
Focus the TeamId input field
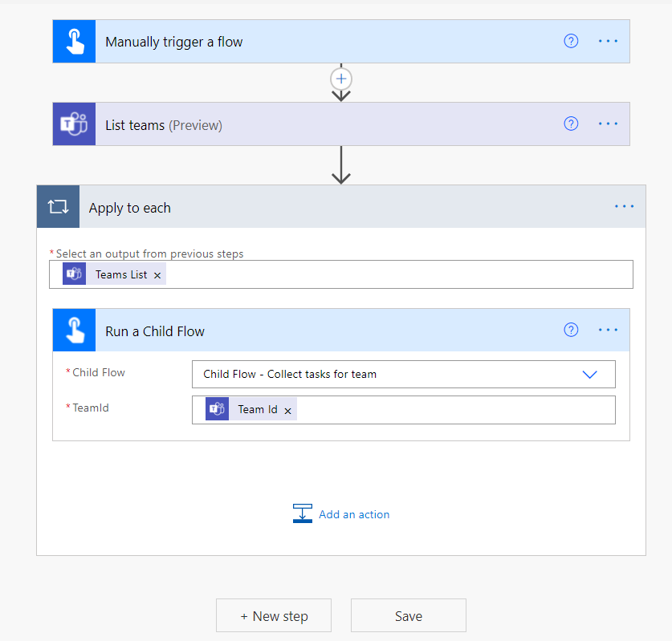tap(404, 410)
